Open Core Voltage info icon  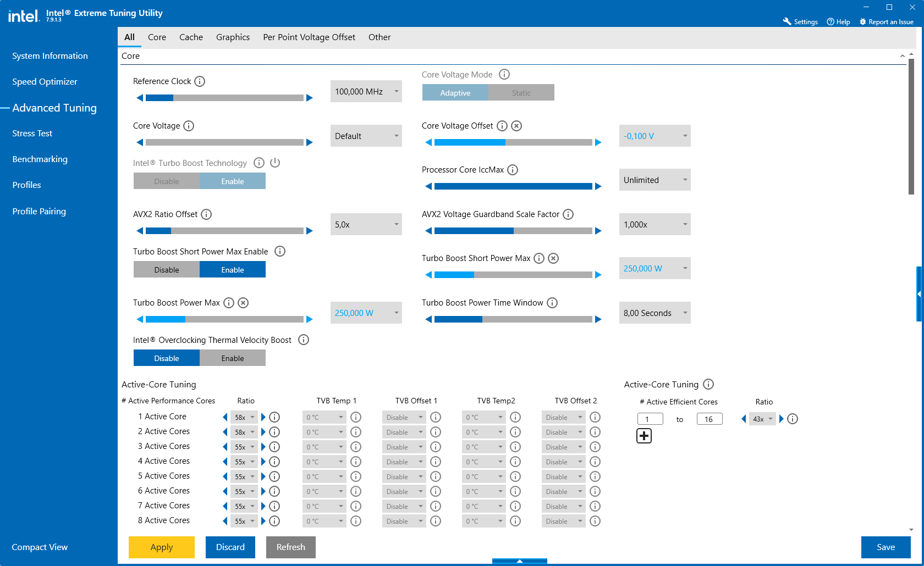[189, 126]
